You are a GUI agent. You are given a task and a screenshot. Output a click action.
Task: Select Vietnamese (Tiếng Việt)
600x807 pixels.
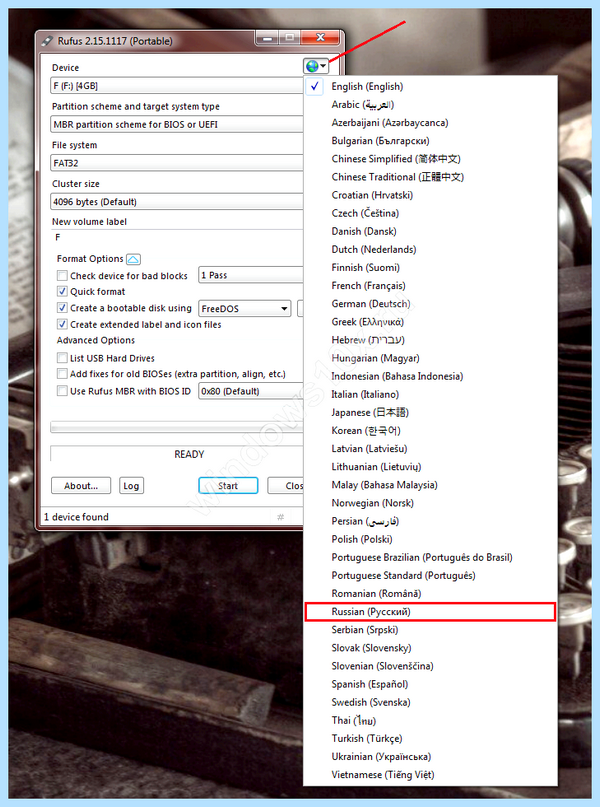click(430, 775)
